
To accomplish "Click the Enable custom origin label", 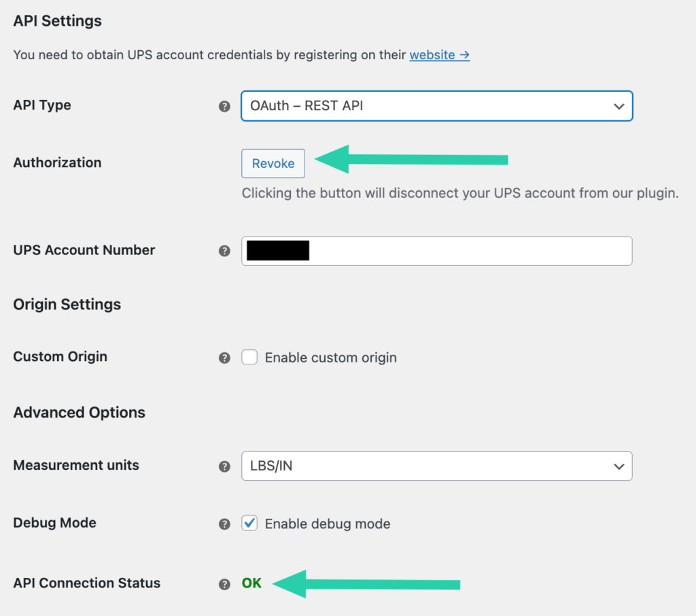I will [331, 358].
